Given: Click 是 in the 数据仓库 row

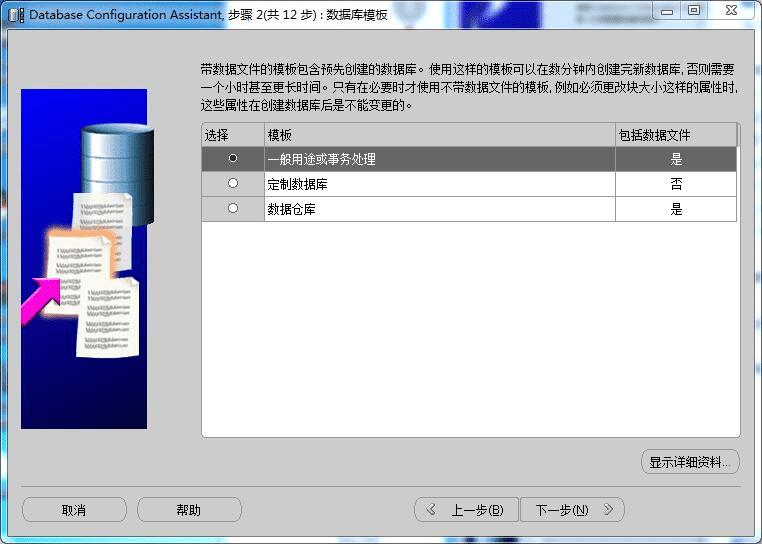Looking at the screenshot, I should point(676,210).
